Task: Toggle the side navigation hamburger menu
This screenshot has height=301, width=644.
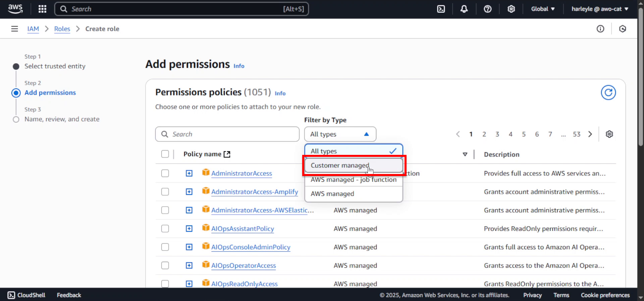Action: pos(14,29)
